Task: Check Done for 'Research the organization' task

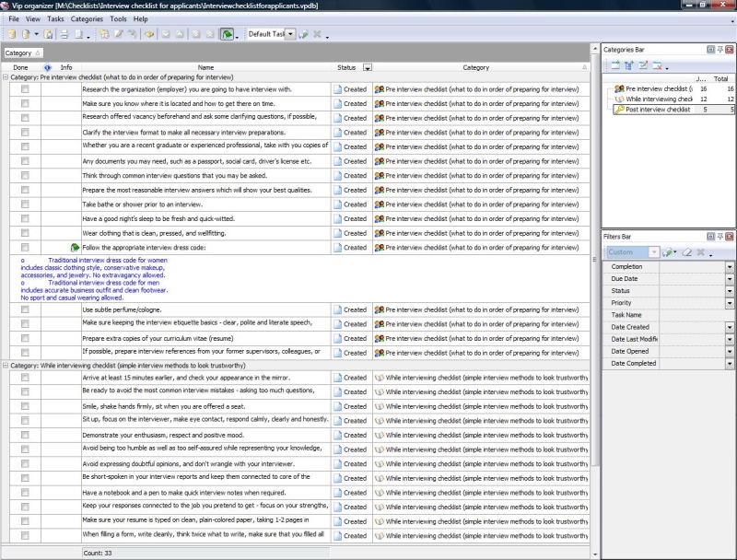Action: [x=25, y=90]
